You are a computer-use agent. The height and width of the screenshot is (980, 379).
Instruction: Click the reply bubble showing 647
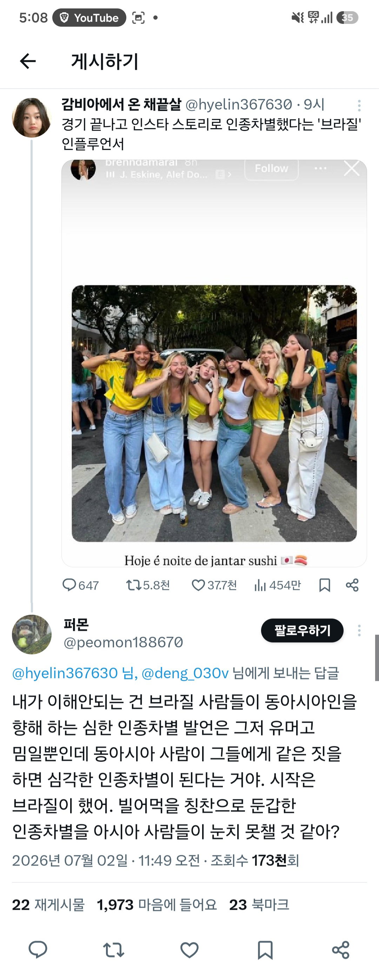(x=80, y=585)
